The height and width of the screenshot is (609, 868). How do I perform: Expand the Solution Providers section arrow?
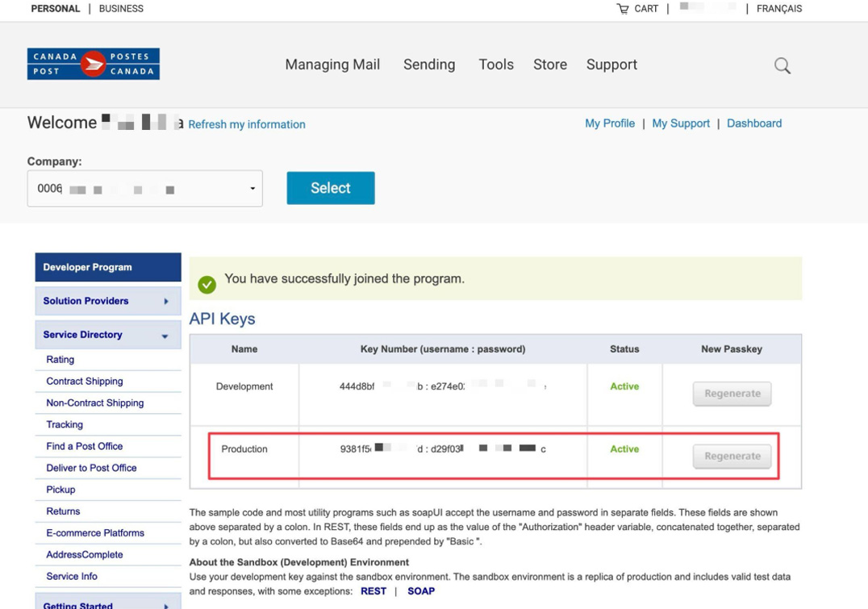pyautogui.click(x=165, y=301)
